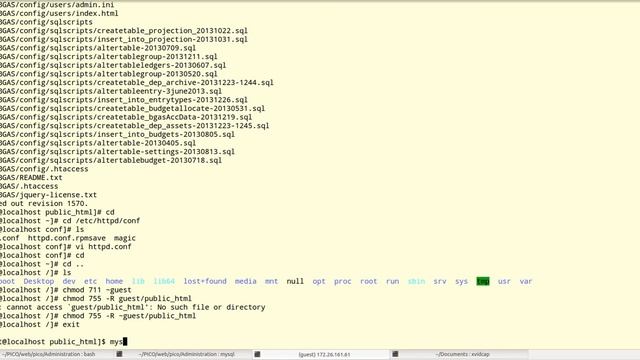Click the config/users/admin.ini line

57,5
